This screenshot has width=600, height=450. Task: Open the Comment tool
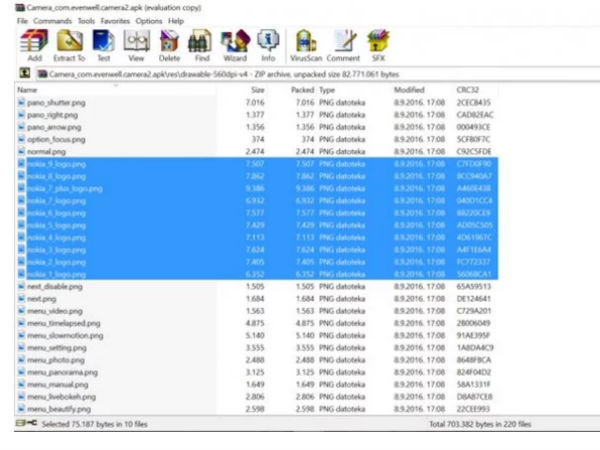(343, 44)
